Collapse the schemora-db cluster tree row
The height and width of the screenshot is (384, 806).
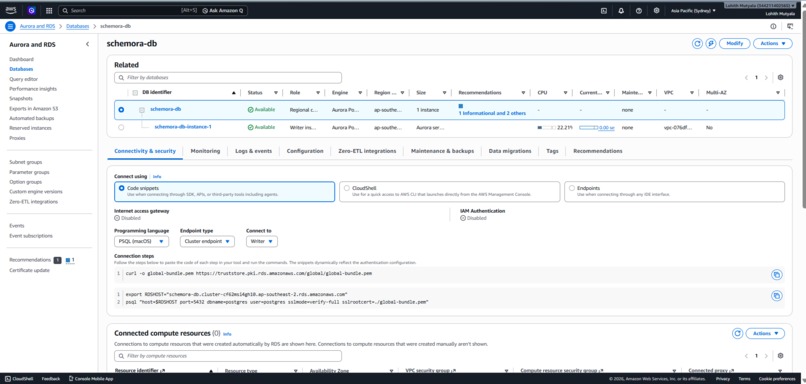pos(142,109)
